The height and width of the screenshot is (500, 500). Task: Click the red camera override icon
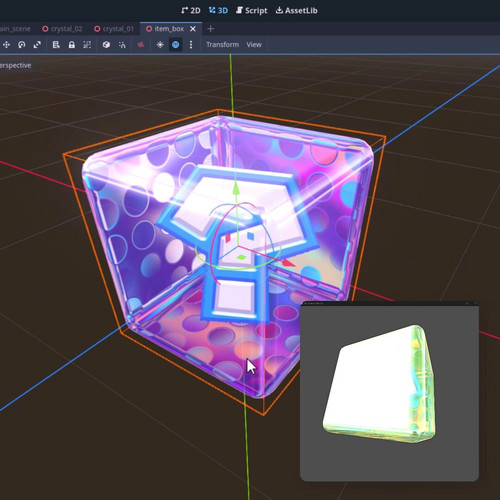(141, 45)
